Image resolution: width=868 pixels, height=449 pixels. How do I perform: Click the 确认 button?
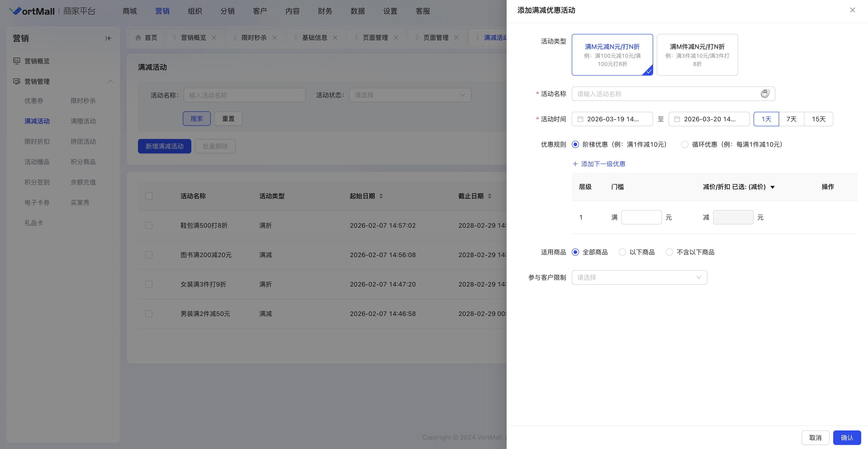pos(847,437)
